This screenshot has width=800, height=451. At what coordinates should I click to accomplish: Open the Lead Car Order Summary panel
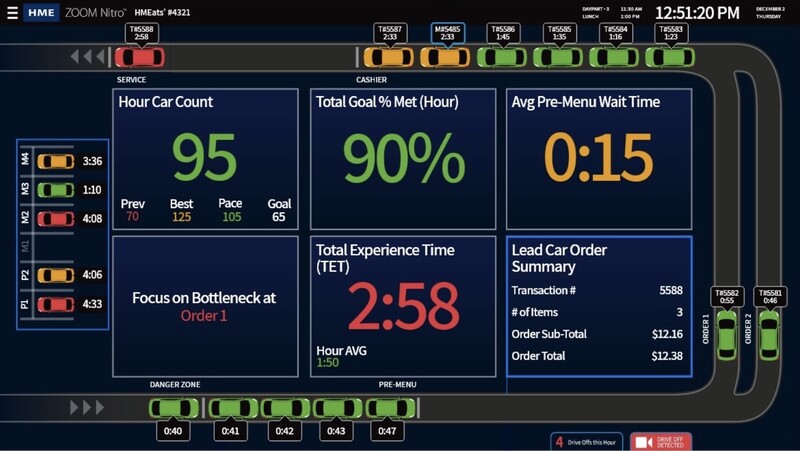(x=598, y=305)
